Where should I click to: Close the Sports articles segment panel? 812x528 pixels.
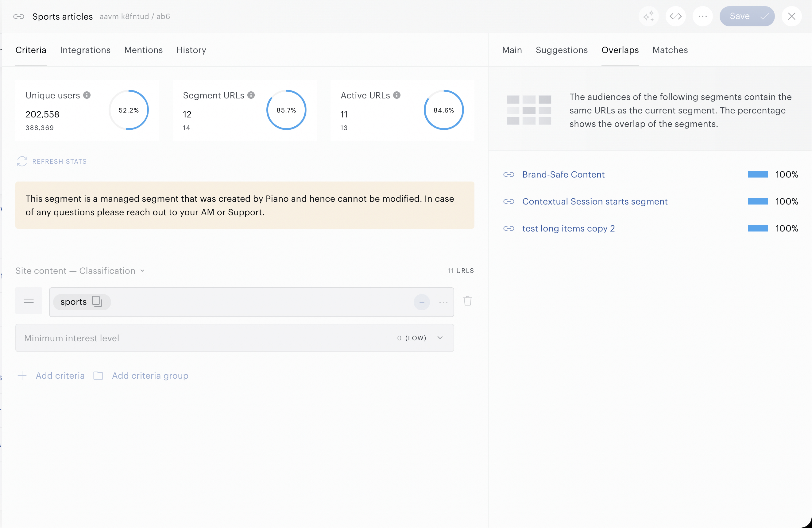point(791,16)
